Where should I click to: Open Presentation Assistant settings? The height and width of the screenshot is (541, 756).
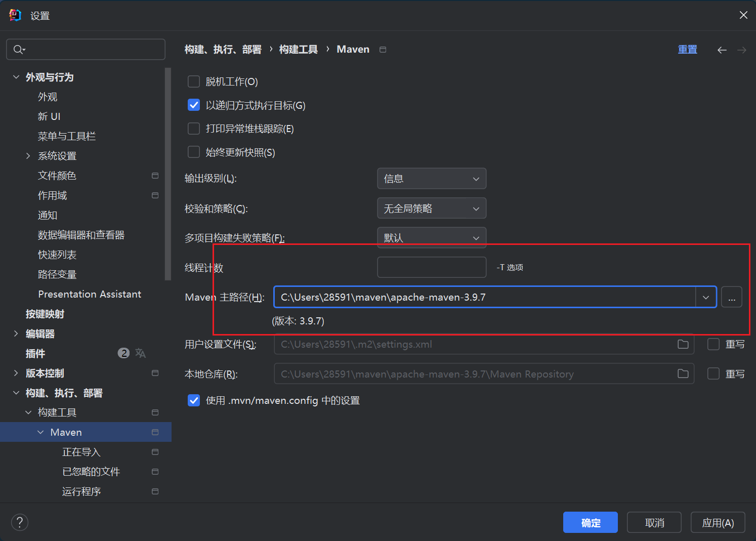tap(90, 294)
